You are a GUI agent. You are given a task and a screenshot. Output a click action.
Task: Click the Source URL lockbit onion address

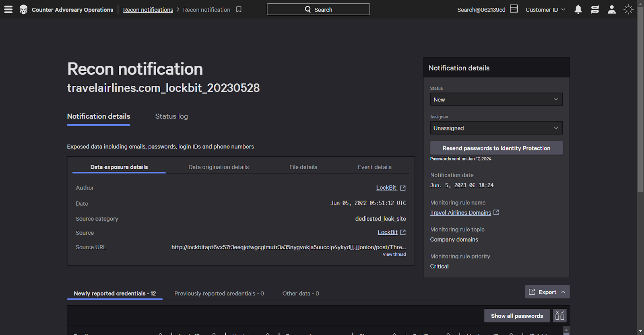coord(289,247)
